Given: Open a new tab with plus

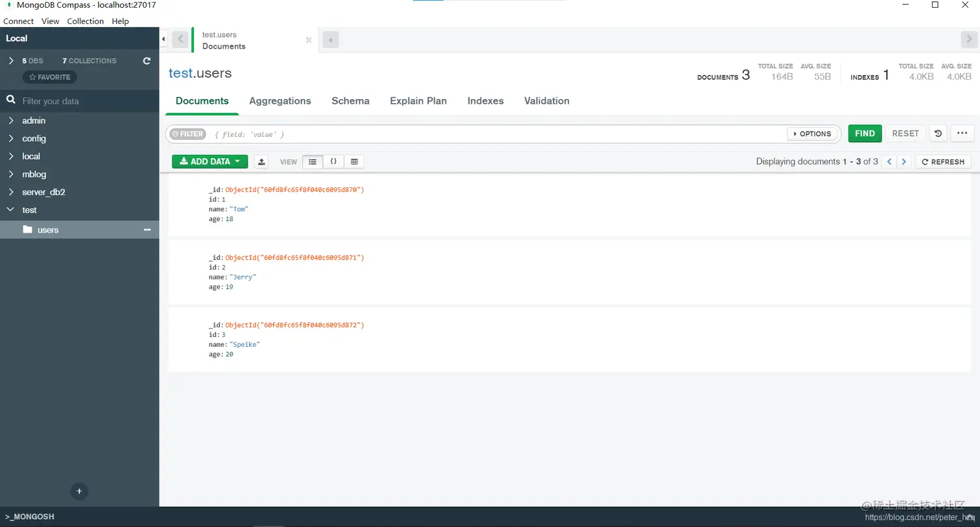Looking at the screenshot, I should pyautogui.click(x=331, y=40).
